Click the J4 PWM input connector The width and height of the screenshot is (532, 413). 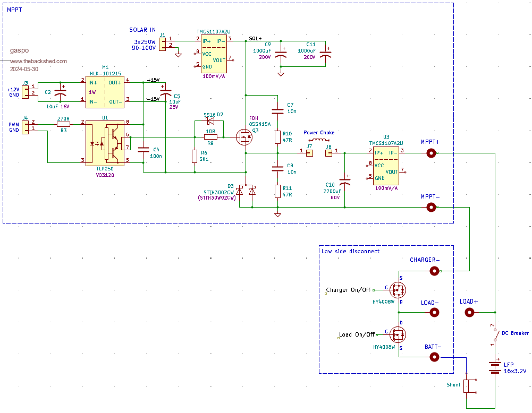(x=25, y=125)
